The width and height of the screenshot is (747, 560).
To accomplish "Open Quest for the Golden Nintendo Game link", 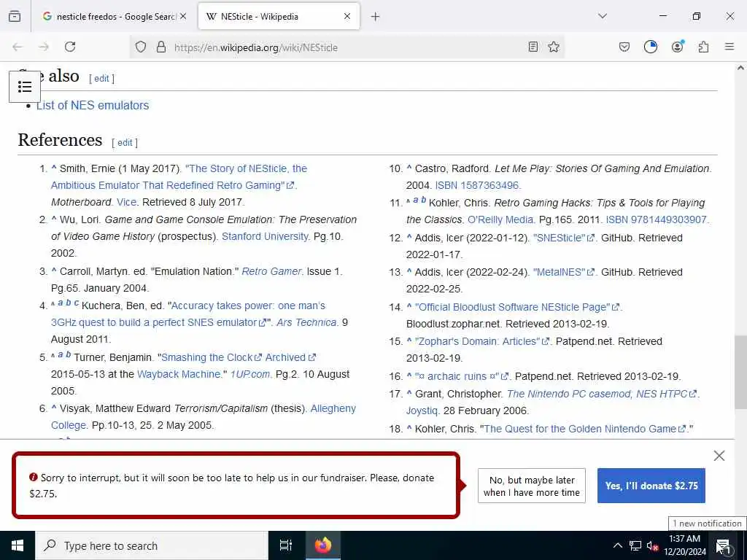I will tap(584, 429).
